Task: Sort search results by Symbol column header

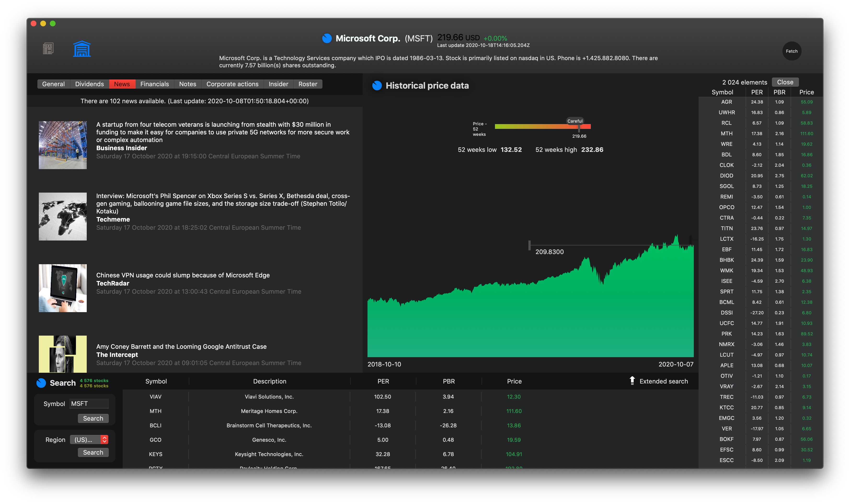Action: point(156,381)
